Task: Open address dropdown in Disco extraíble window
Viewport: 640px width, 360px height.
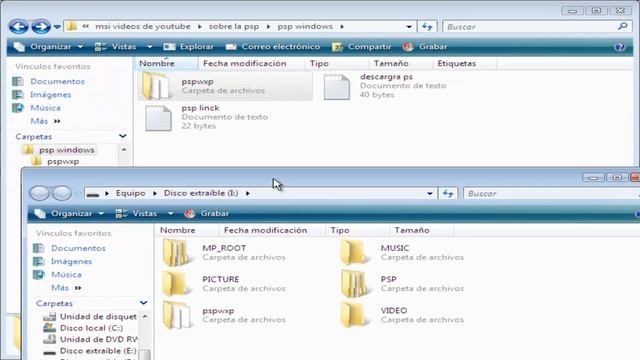Action: click(429, 193)
